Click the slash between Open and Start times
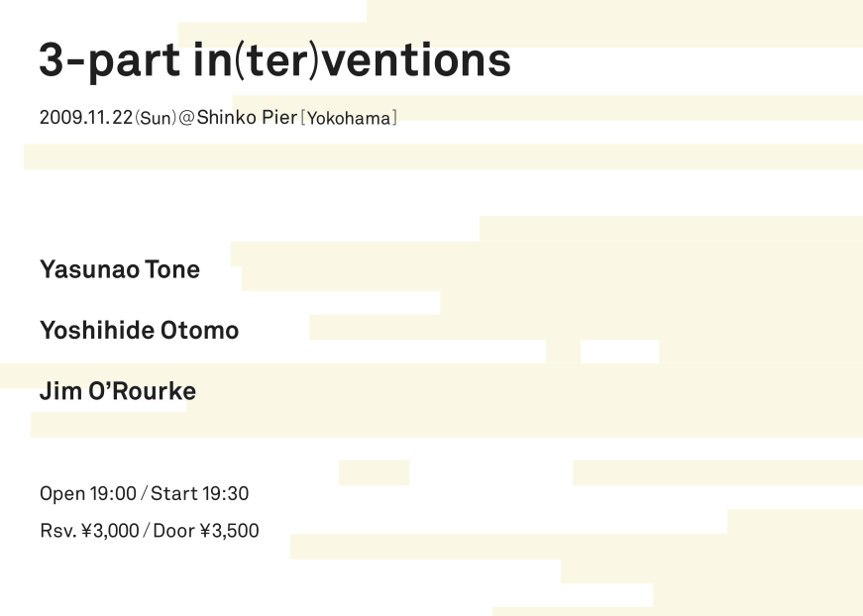Screen dimensions: 863x616 click(x=144, y=494)
